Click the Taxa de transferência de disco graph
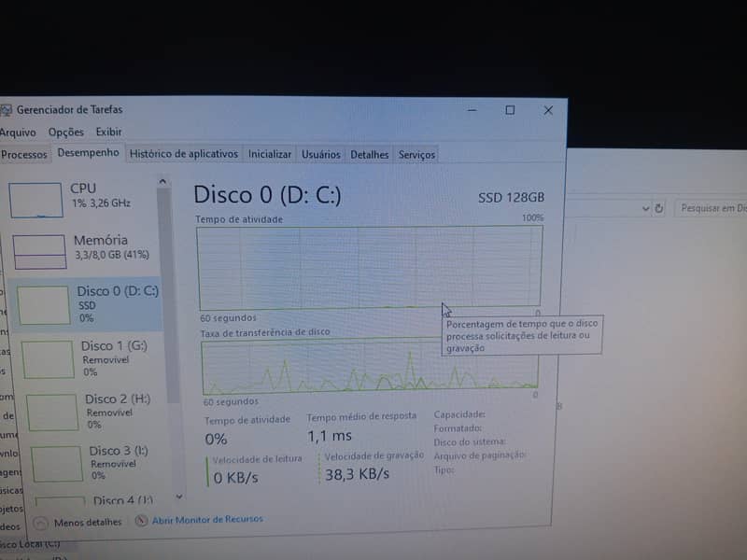This screenshot has width=747, height=560. point(370,365)
